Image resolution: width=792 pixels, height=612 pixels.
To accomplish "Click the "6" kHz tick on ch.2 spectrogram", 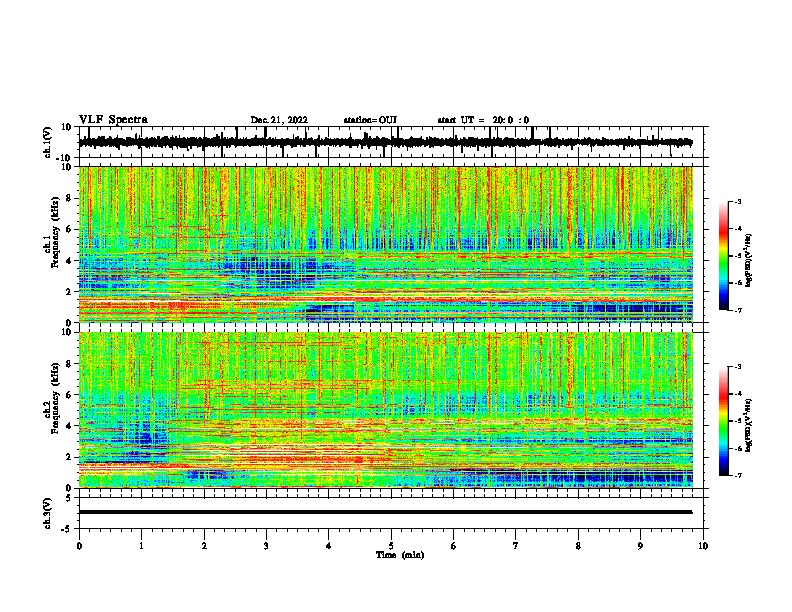I will [69, 395].
